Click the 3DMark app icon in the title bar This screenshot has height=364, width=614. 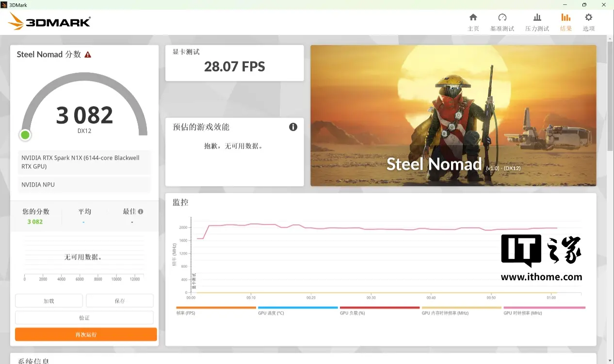click(4, 4)
